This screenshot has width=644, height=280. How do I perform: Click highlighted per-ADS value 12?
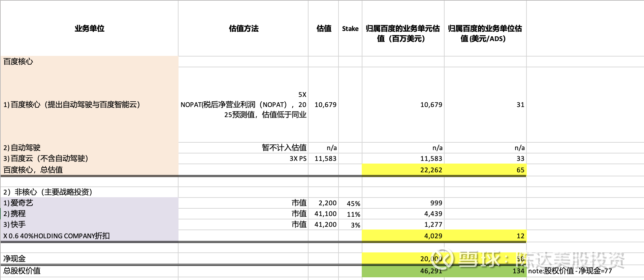(x=485, y=236)
